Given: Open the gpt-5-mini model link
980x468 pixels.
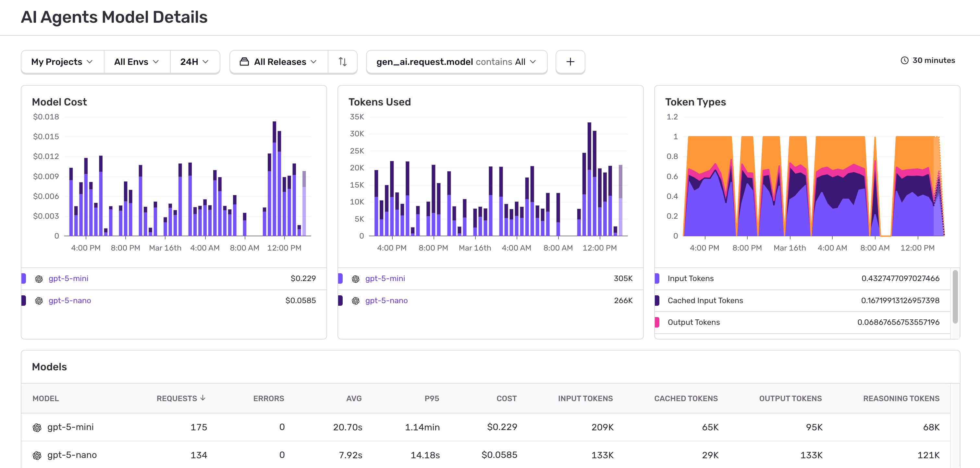Looking at the screenshot, I should point(68,278).
